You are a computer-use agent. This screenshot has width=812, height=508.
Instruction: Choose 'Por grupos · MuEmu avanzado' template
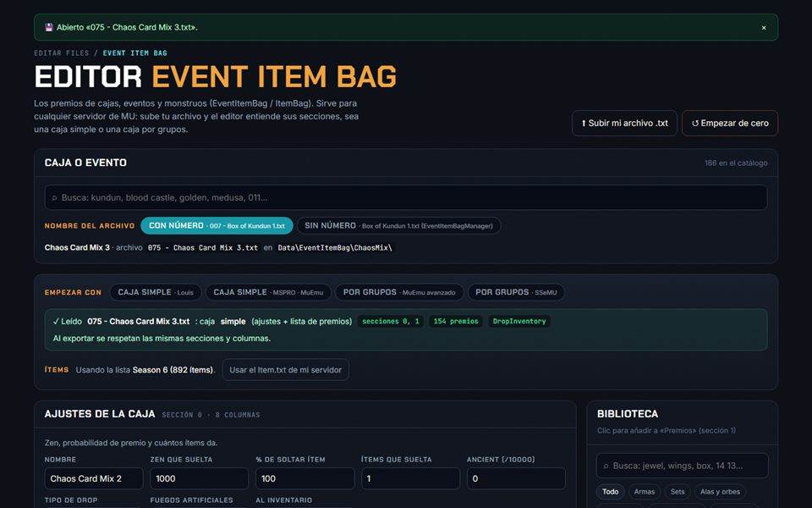[399, 292]
